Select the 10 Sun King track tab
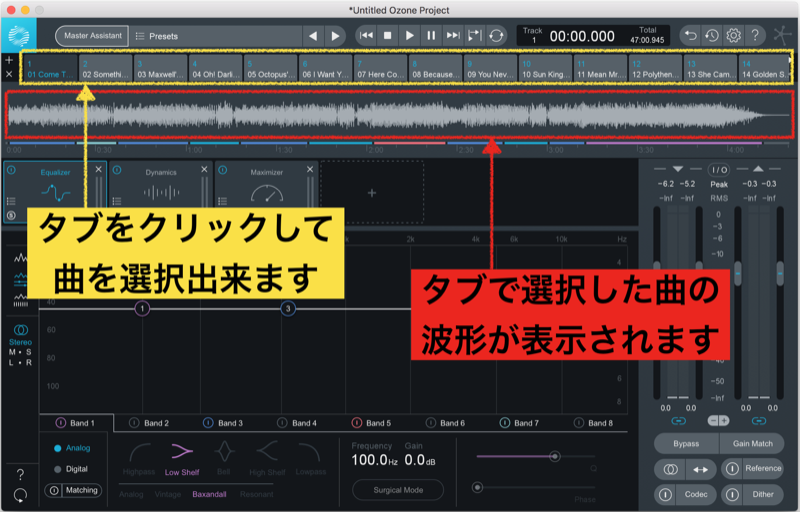 coord(545,68)
